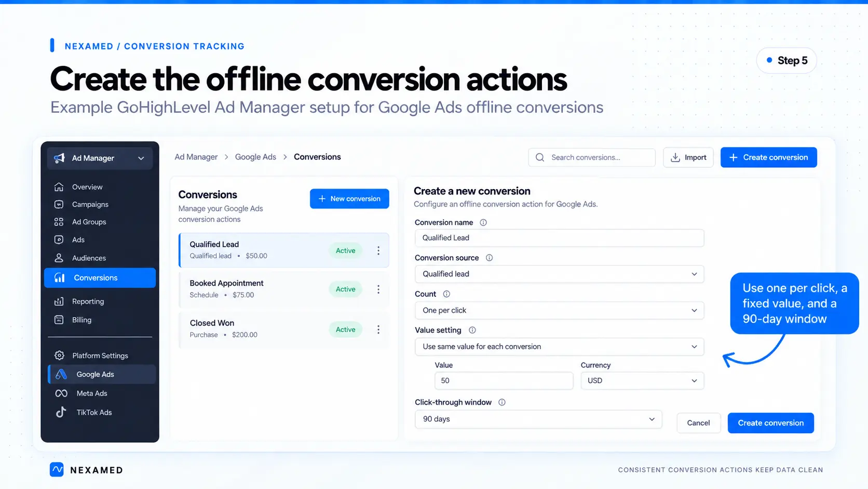The width and height of the screenshot is (868, 489).
Task: Click the Cancel button
Action: tap(698, 423)
